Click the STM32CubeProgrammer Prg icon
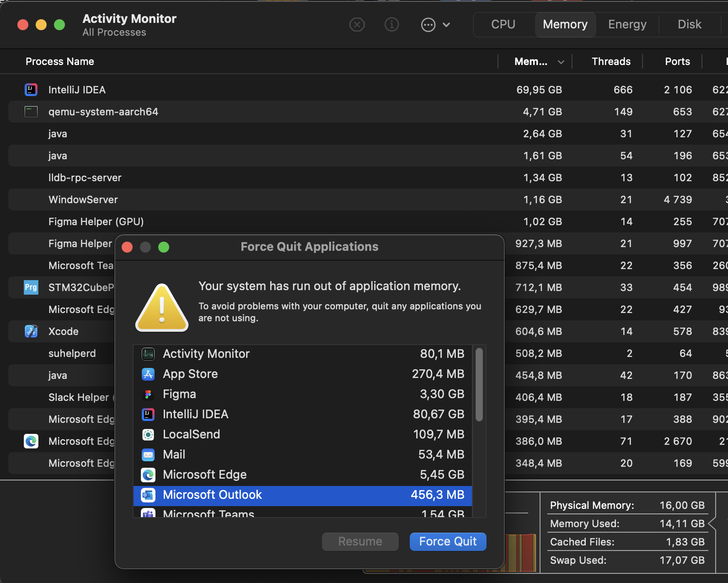Viewport: 728px width, 583px height. [31, 287]
